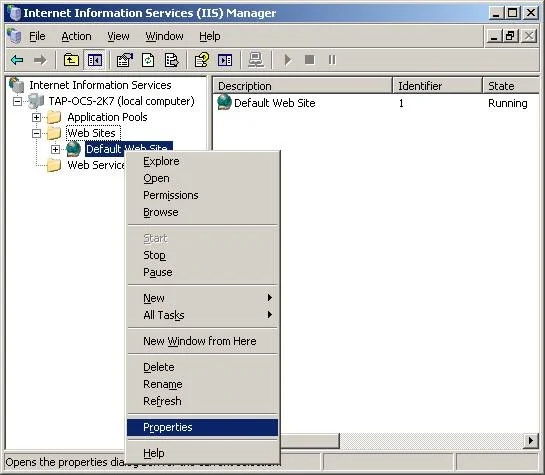Screen dimensions: 545x475
Task: Click the Connect to computer toolbar icon
Action: 256,60
